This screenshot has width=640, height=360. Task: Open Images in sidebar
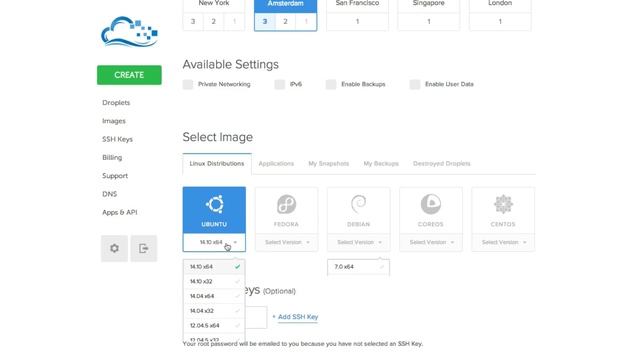pyautogui.click(x=114, y=121)
